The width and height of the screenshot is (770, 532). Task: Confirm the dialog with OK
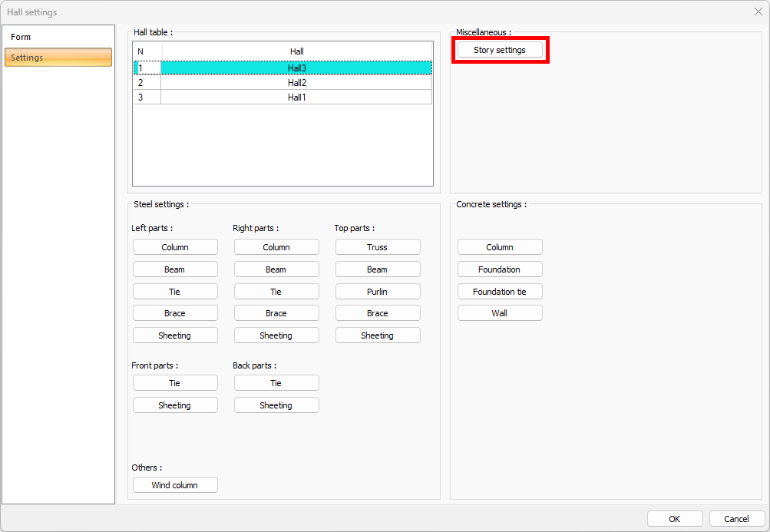click(675, 519)
